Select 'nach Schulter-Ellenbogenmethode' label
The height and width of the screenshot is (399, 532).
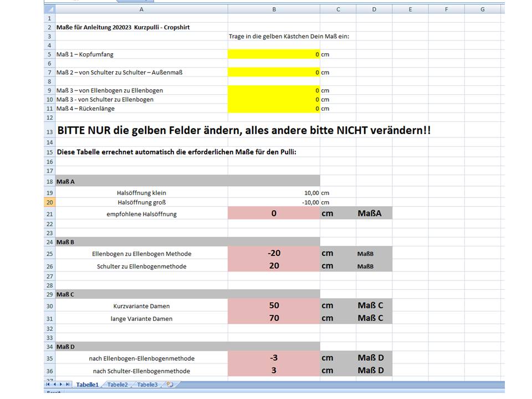click(141, 371)
